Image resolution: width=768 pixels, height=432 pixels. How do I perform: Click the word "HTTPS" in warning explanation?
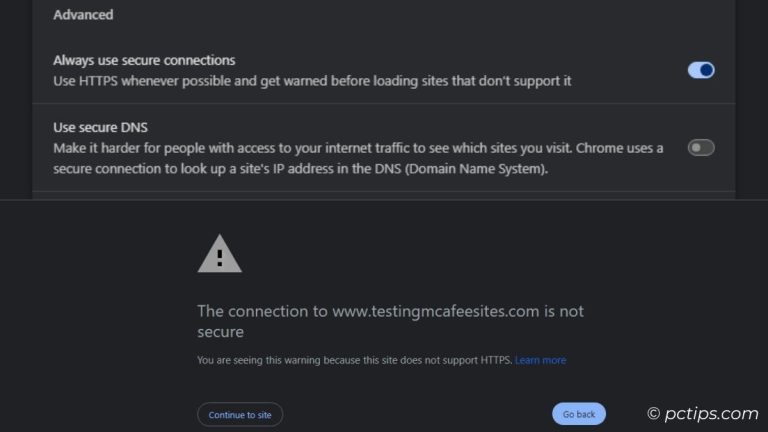[495, 360]
